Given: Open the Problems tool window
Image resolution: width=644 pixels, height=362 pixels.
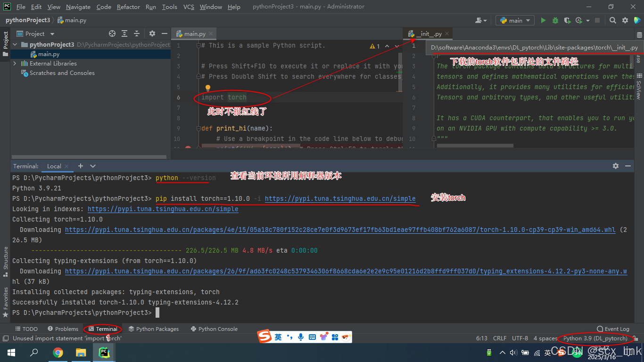Looking at the screenshot, I should click(63, 329).
